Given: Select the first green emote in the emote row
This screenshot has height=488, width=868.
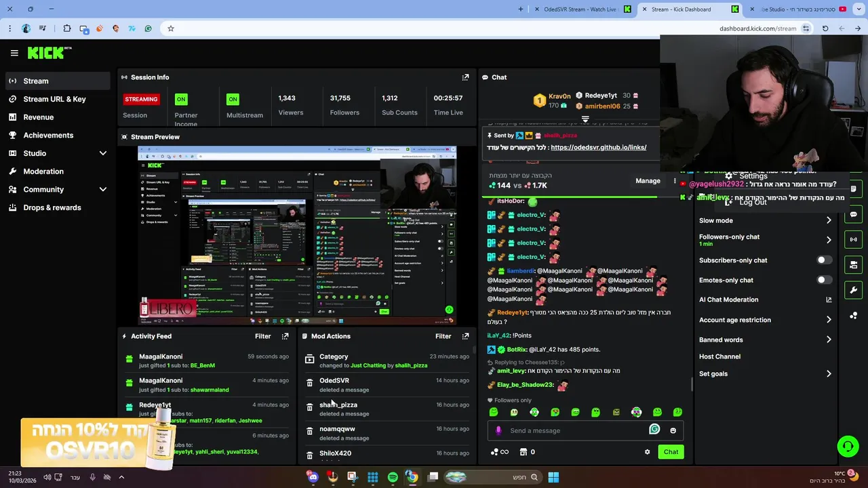Looking at the screenshot, I should pos(494,412).
